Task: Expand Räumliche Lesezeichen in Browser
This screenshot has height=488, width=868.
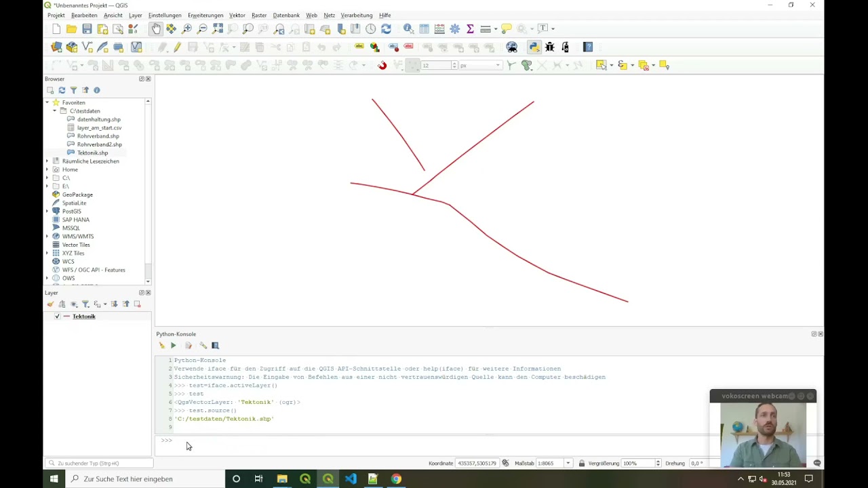Action: 47,161
